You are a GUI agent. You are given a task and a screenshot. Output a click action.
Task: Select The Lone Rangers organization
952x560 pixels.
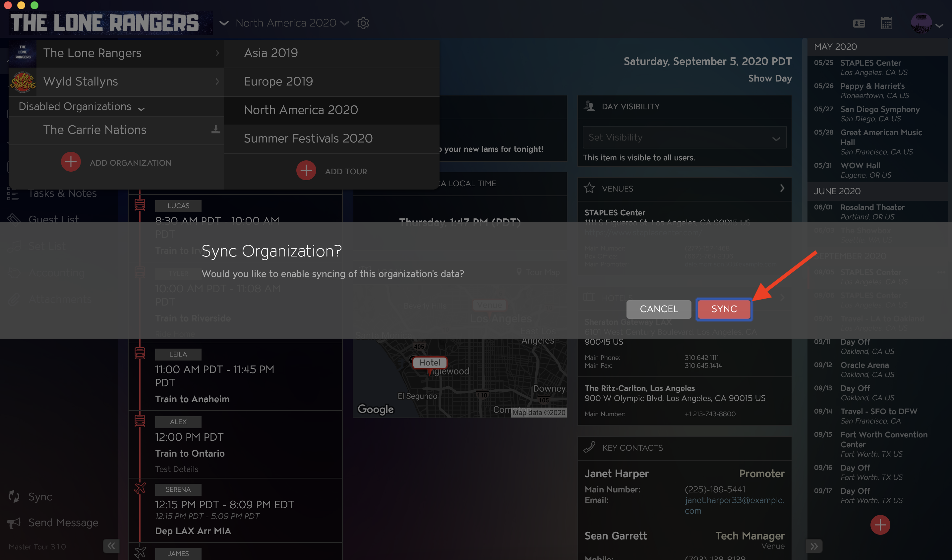(x=116, y=53)
